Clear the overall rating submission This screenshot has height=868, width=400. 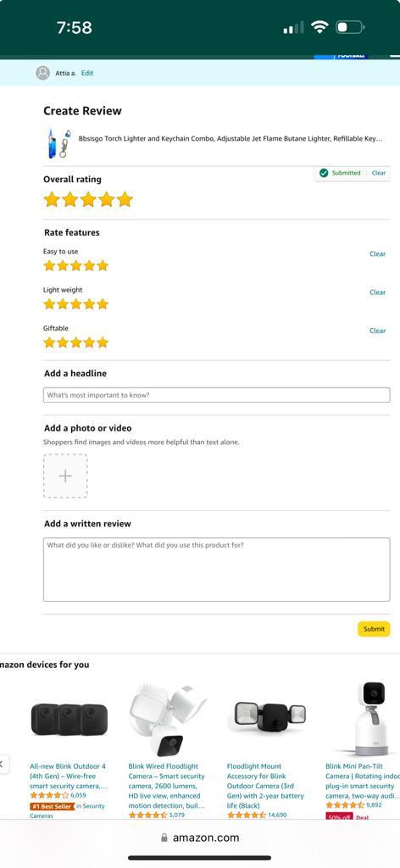click(x=379, y=173)
